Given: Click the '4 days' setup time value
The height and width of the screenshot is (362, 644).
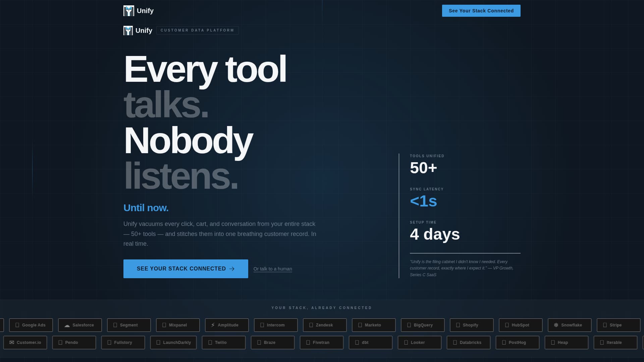Looking at the screenshot, I should pos(435,234).
